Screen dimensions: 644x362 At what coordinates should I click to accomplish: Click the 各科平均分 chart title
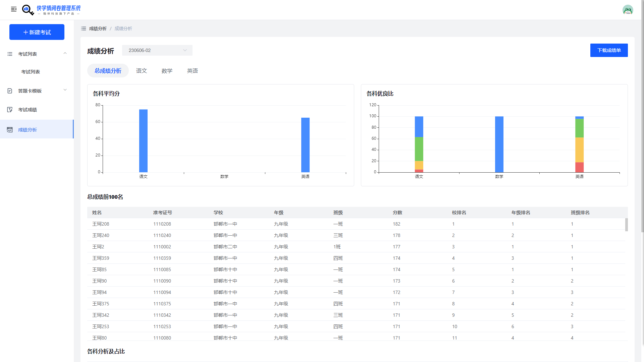[106, 94]
